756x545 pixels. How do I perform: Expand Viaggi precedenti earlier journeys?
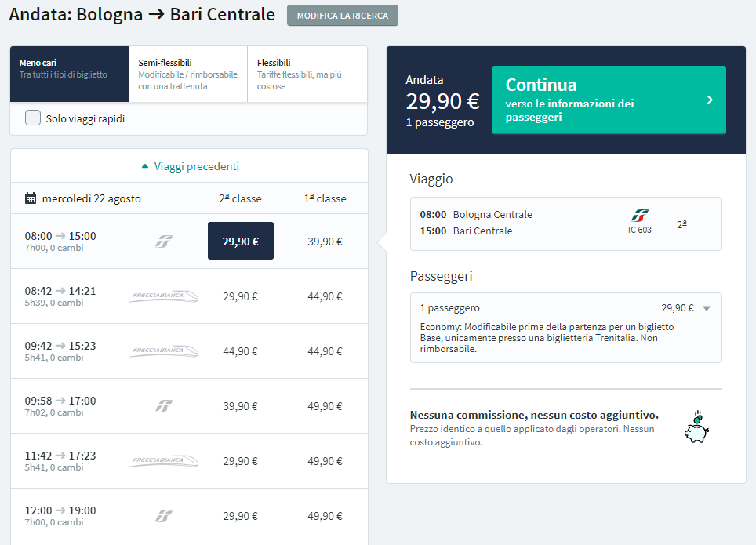[191, 166]
